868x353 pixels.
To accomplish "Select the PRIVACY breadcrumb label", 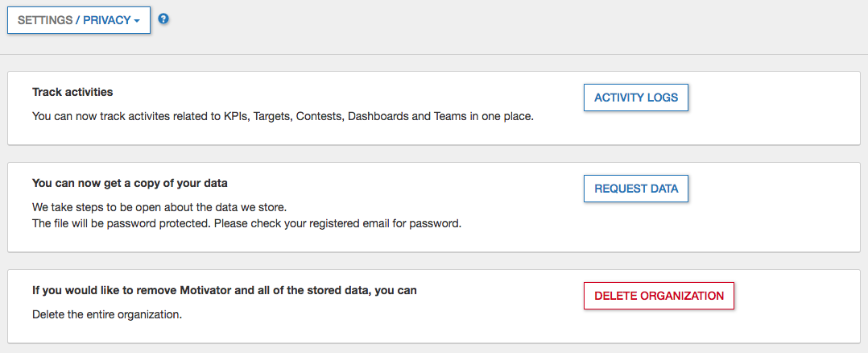I will pos(105,20).
